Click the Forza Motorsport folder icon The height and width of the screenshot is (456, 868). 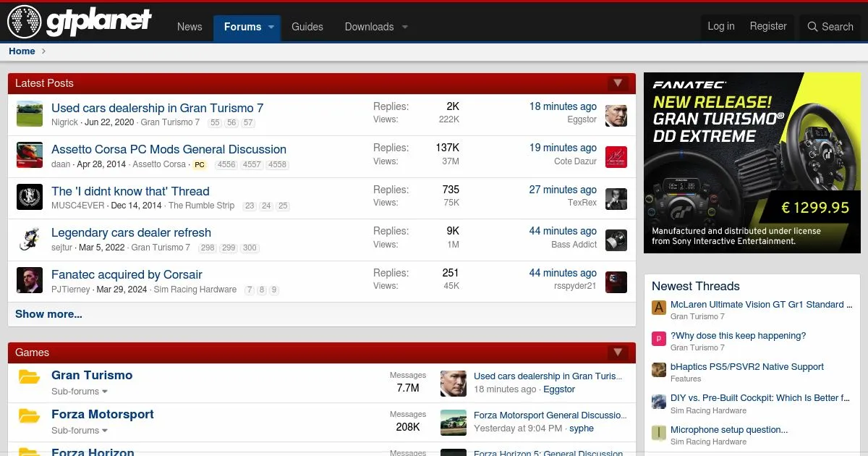click(29, 415)
